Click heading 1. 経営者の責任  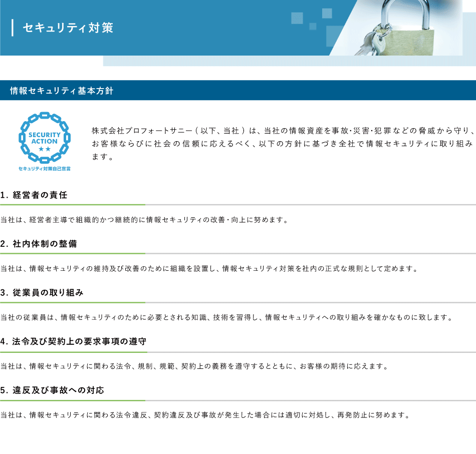34,195
